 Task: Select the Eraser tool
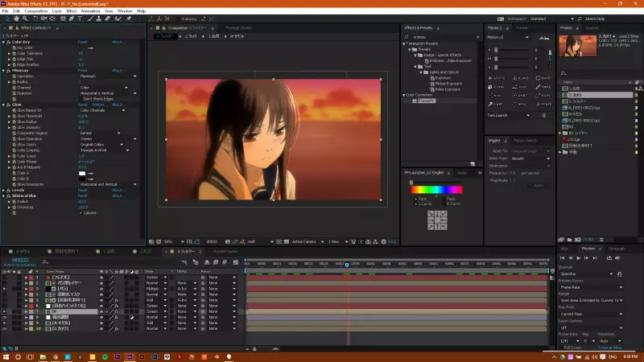[108, 19]
